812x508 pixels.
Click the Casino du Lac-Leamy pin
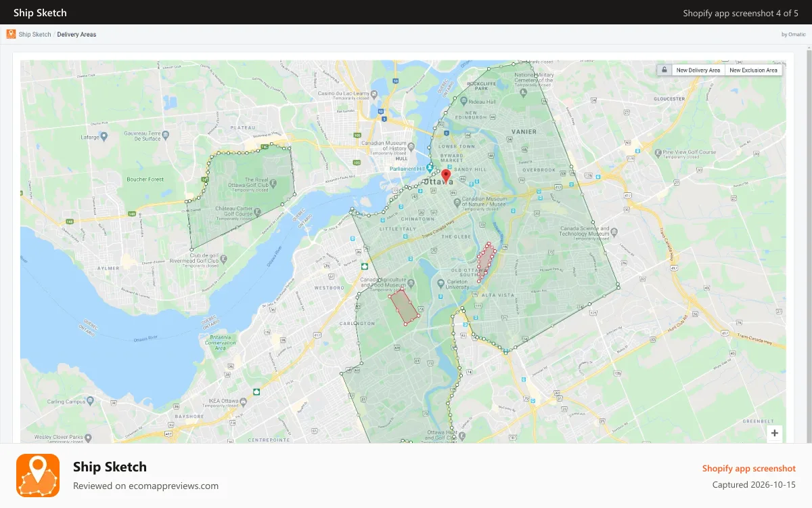(373, 93)
